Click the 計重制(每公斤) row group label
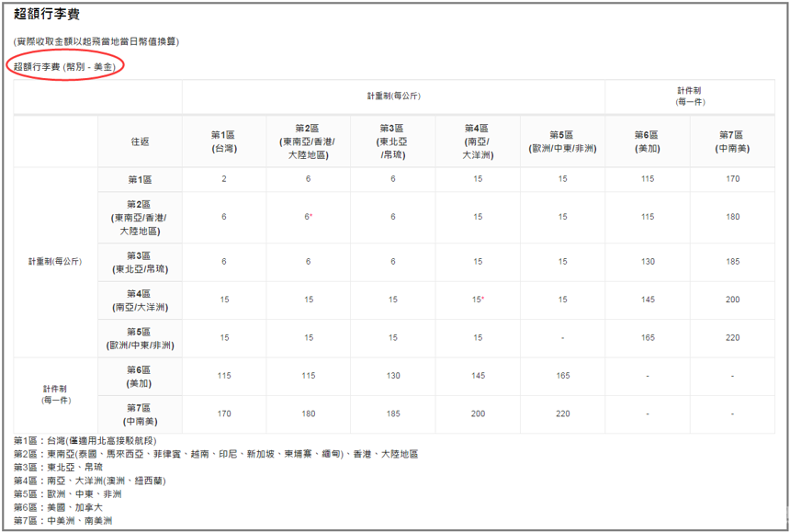Viewport: 790px width, 532px height. click(55, 262)
